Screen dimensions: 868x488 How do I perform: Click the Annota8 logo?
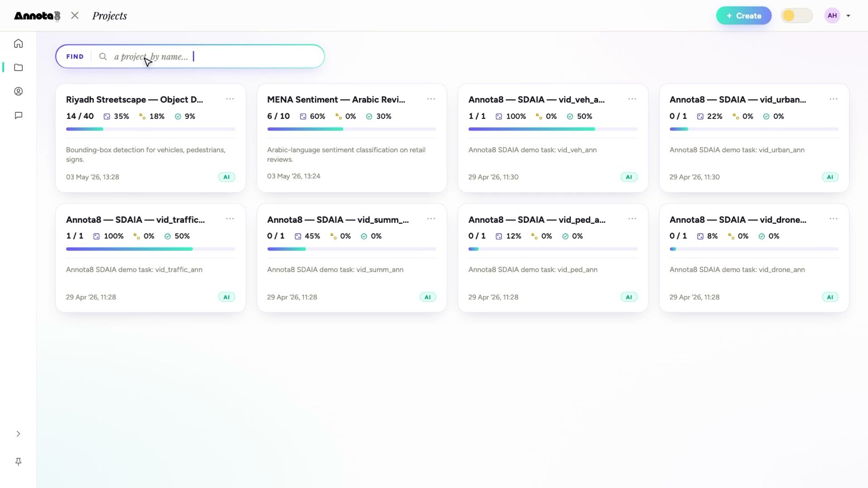[37, 16]
